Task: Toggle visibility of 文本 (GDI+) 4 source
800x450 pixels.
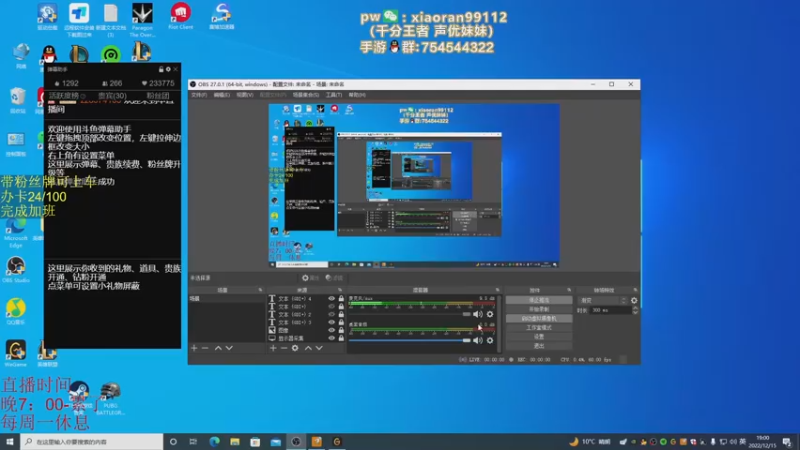Action: click(332, 299)
